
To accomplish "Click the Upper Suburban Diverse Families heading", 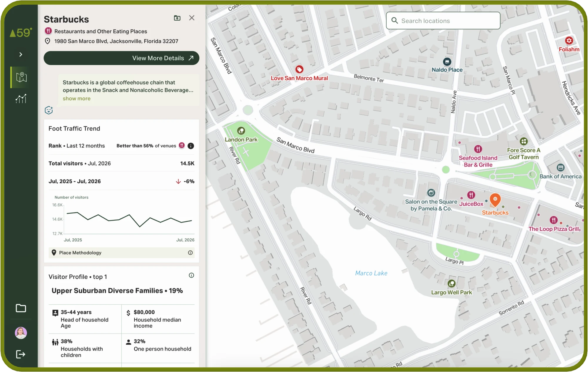I will point(117,291).
